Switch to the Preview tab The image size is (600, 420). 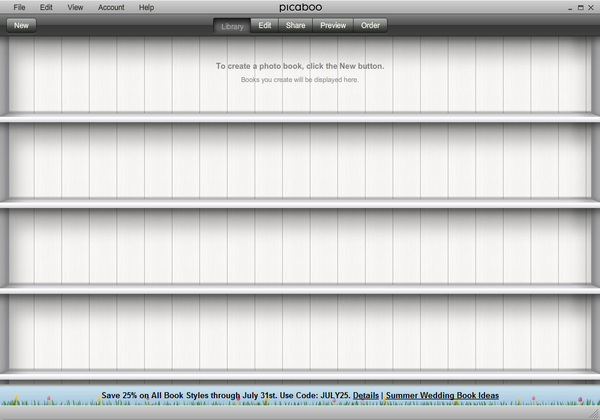333,25
